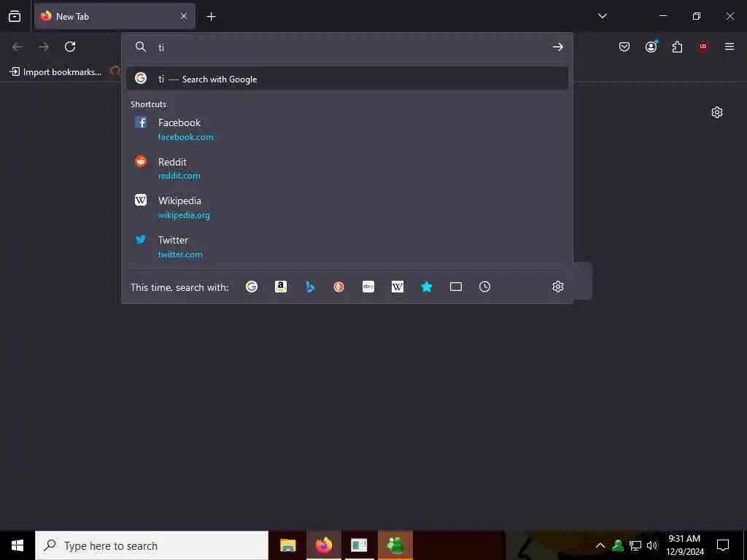The image size is (747, 560).
Task: Search this time with Bing icon
Action: (310, 287)
